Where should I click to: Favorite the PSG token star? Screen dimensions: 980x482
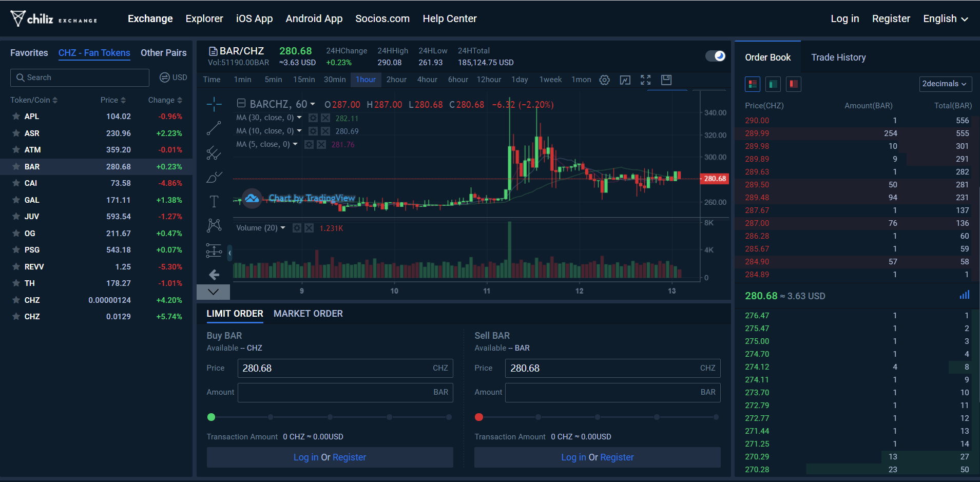click(16, 250)
